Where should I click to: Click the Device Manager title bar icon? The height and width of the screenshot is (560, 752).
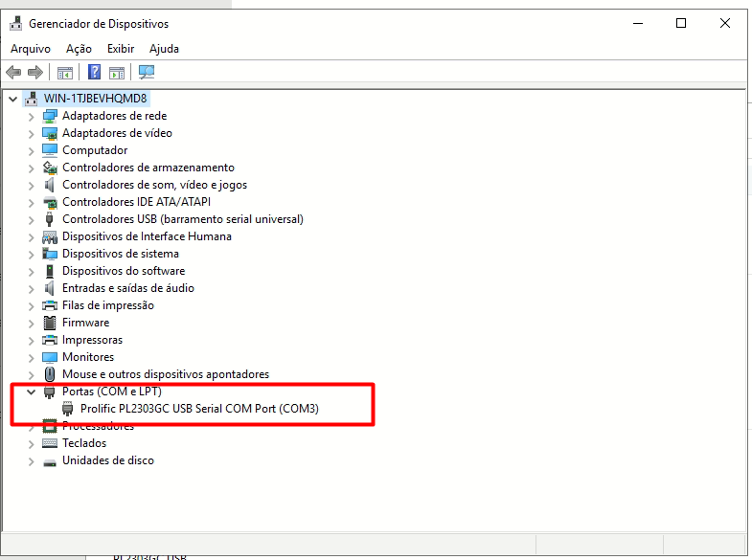(x=15, y=23)
